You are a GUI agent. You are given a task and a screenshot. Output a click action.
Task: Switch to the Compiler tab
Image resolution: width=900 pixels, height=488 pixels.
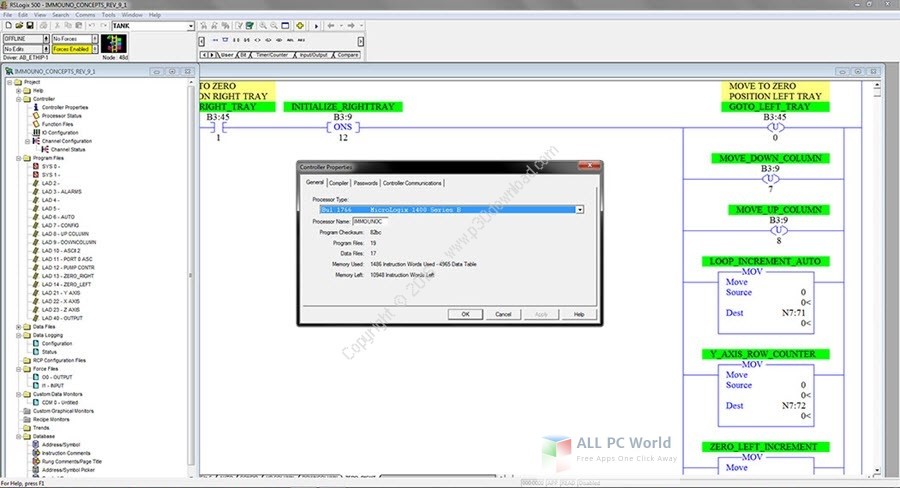point(339,183)
